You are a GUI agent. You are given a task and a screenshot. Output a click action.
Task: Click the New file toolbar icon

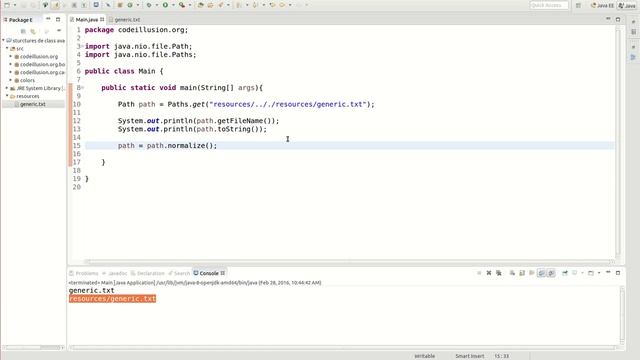7,5
